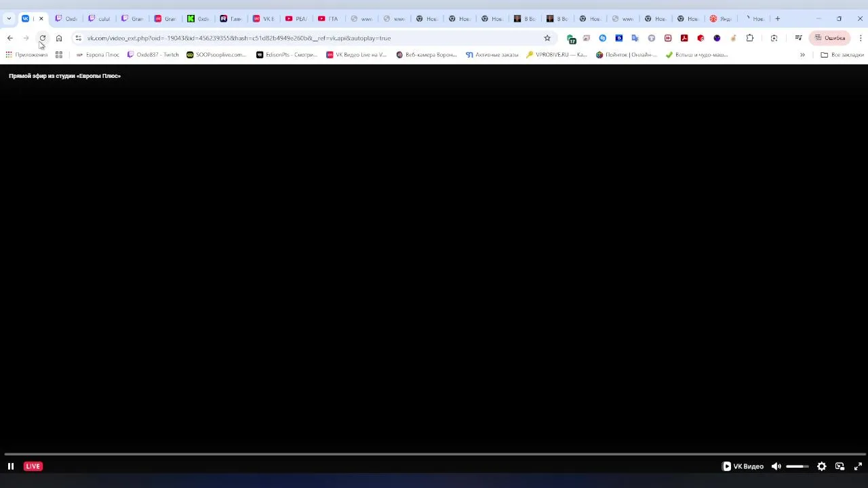
Task: Open the video settings gear
Action: [821, 466]
